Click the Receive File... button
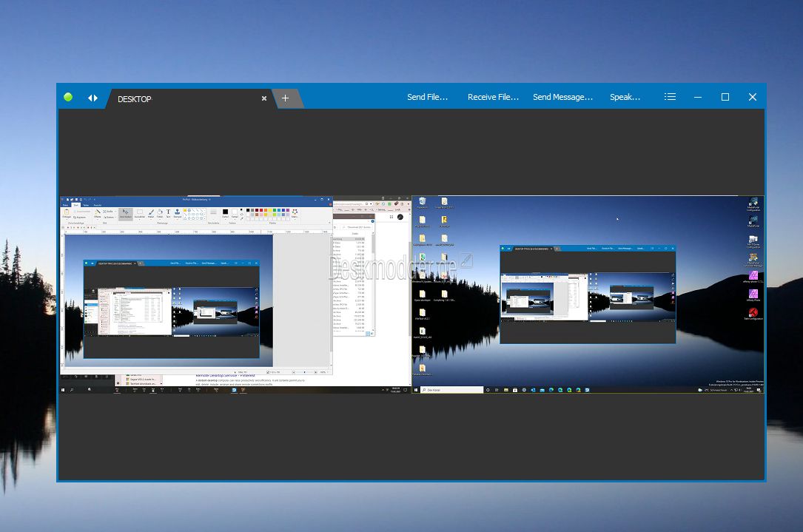The width and height of the screenshot is (803, 532). pos(493,97)
